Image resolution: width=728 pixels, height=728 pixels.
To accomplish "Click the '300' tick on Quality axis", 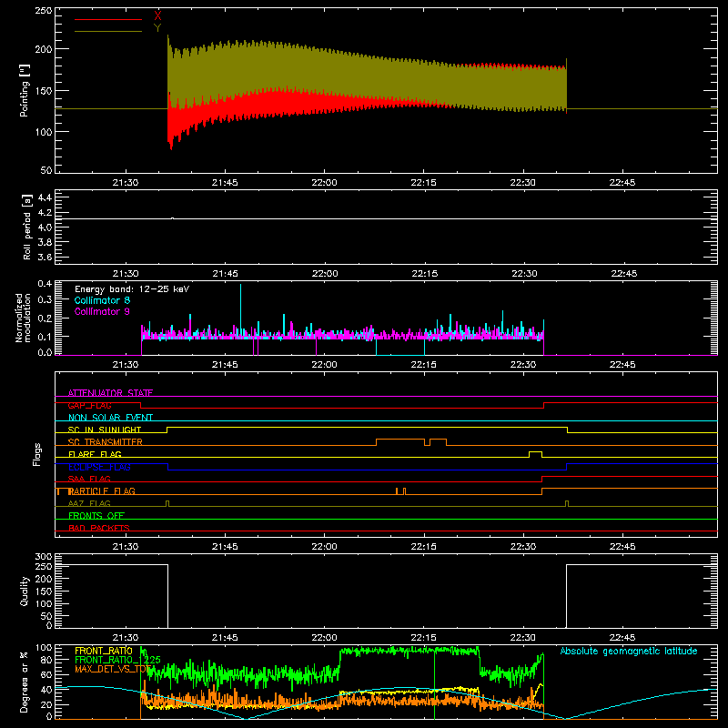I will [44, 556].
